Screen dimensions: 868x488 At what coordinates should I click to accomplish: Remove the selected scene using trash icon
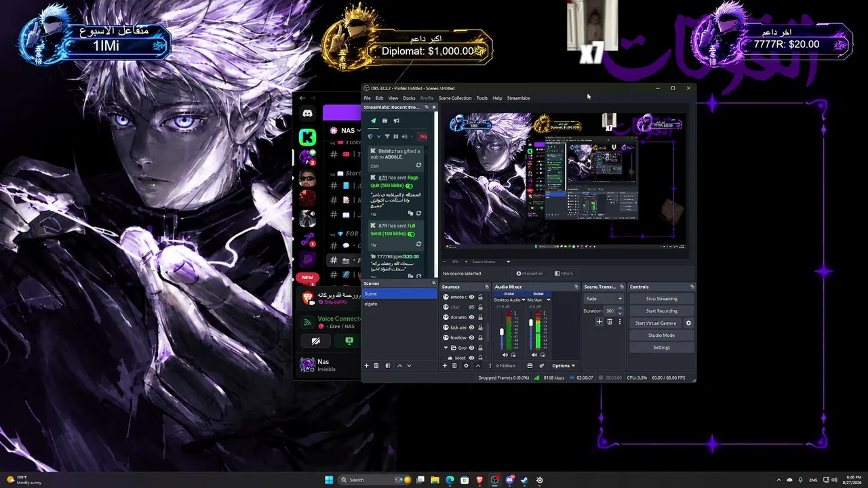click(376, 365)
